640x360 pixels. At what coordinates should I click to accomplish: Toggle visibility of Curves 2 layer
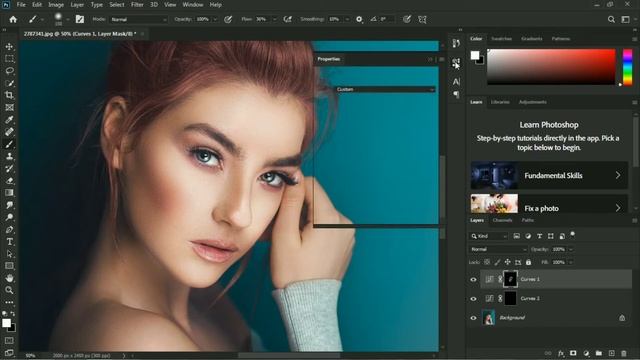click(473, 299)
